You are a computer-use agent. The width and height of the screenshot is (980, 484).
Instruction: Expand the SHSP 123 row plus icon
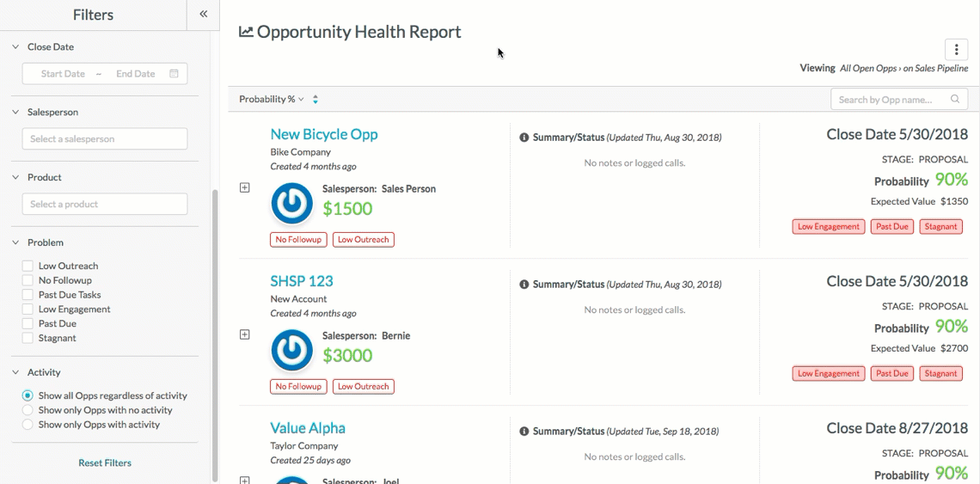(245, 334)
